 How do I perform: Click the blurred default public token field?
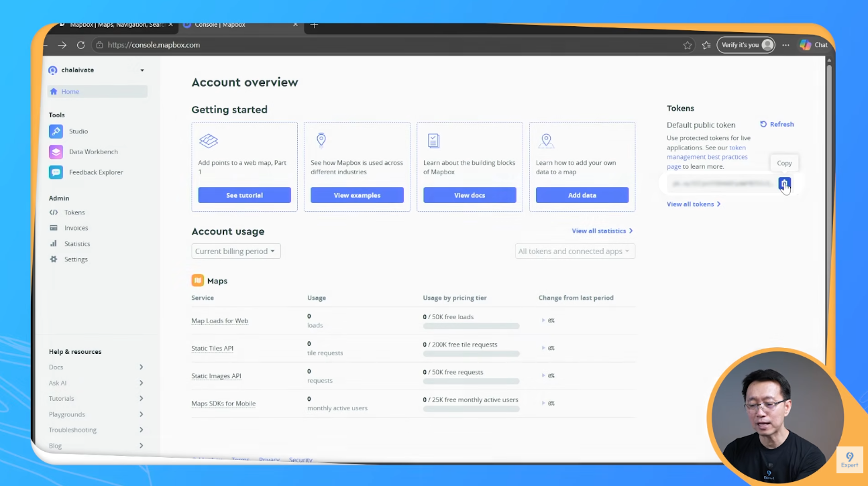point(722,183)
